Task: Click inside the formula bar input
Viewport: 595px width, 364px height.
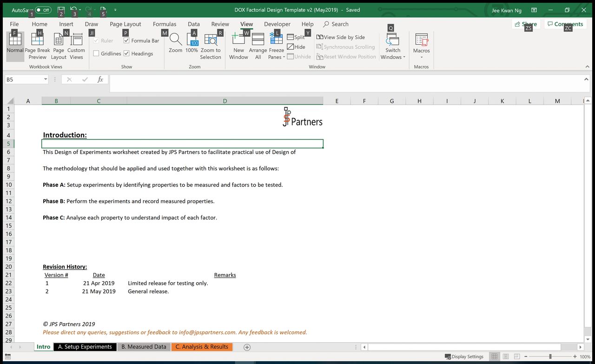Action: (344, 79)
